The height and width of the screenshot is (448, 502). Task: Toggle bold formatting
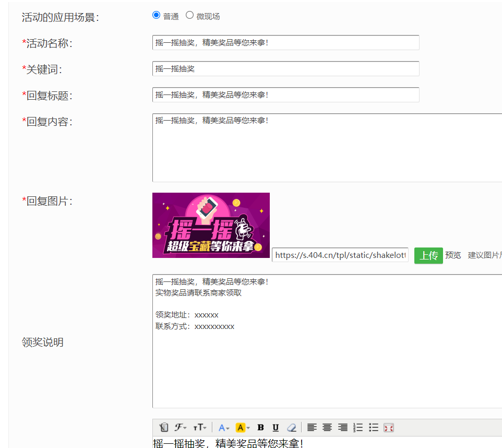pos(260,428)
